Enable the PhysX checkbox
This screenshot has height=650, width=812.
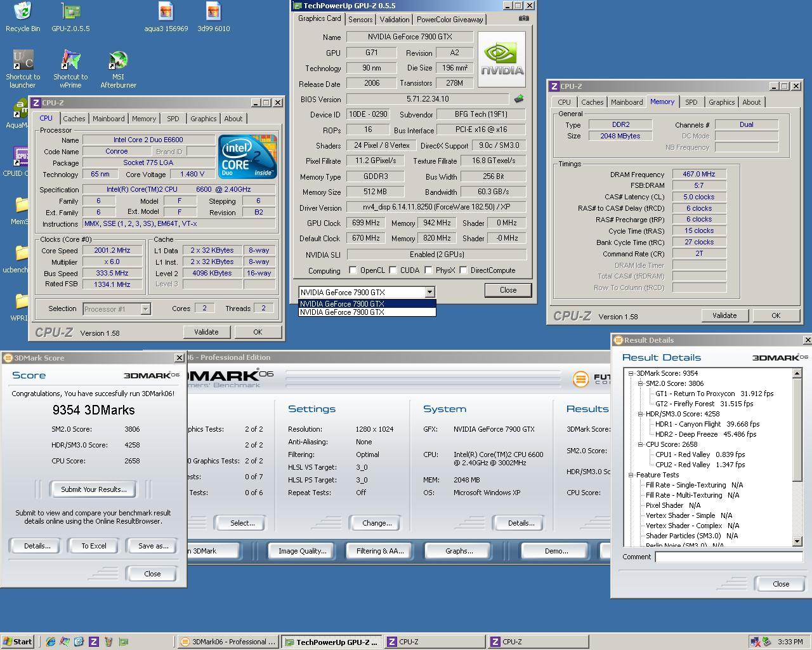(429, 270)
